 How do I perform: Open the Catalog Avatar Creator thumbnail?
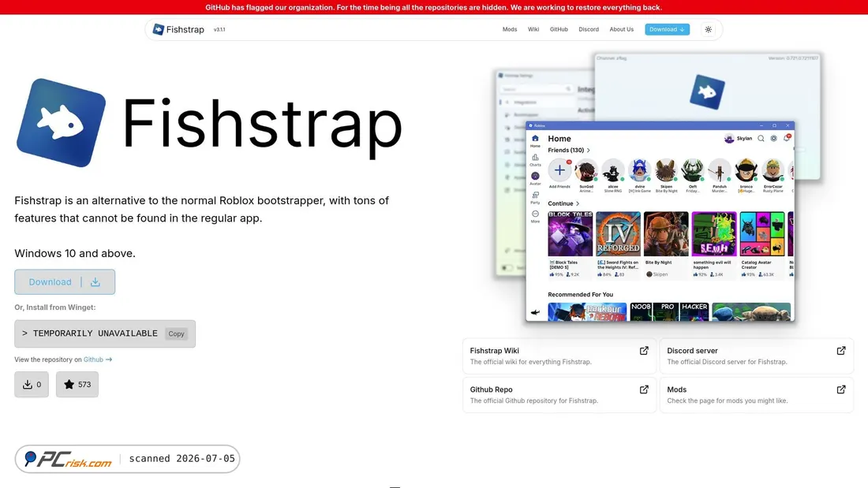[x=762, y=234]
